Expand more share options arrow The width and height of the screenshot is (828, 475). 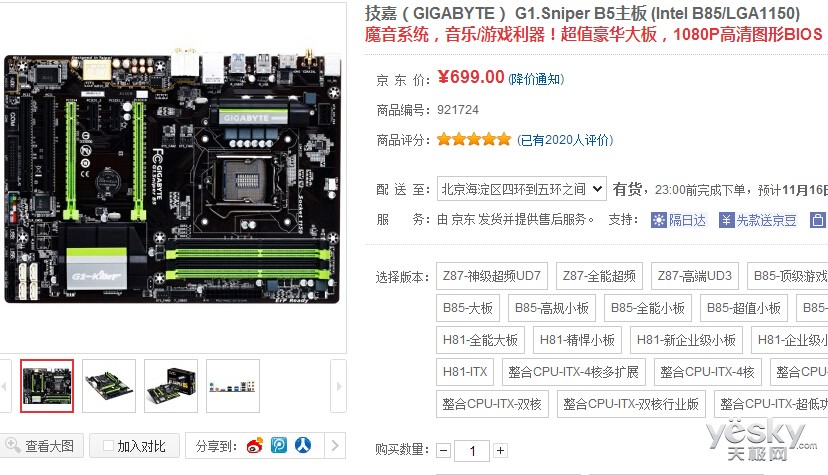click(335, 445)
